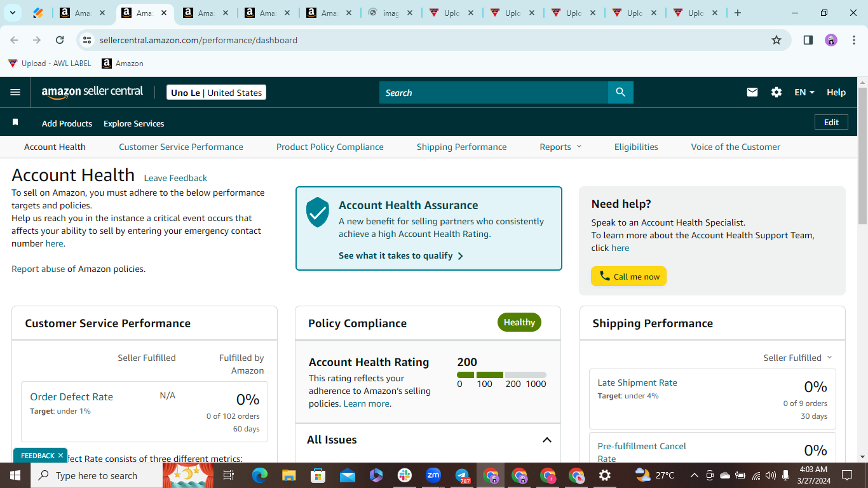Open Windows Settings gear on taskbar
The height and width of the screenshot is (488, 868).
[605, 475]
